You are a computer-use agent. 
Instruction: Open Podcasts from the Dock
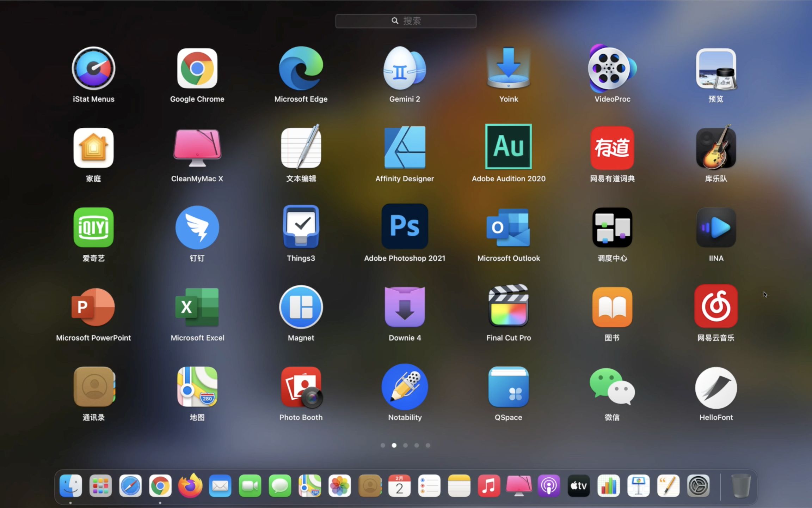[549, 486]
